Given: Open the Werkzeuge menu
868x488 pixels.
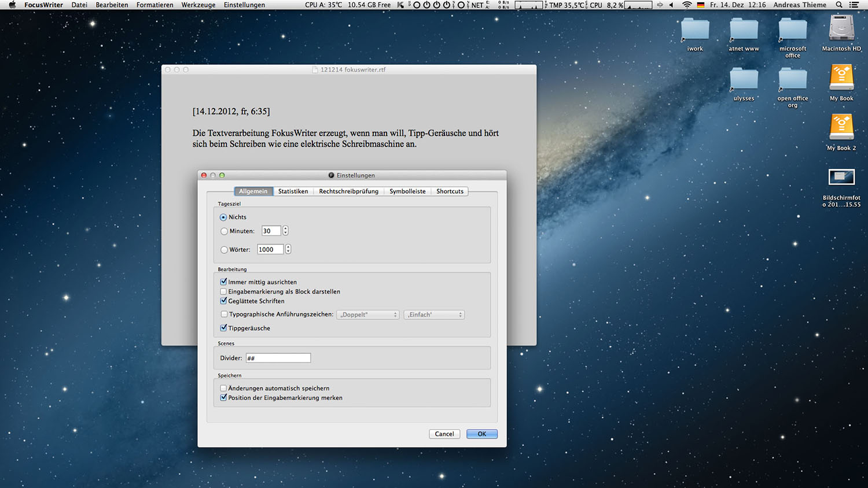Looking at the screenshot, I should pyautogui.click(x=198, y=5).
